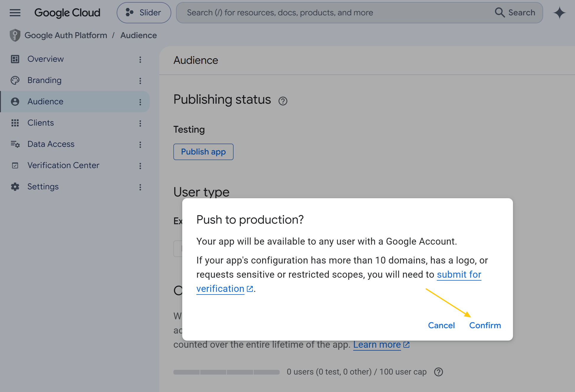575x392 pixels.
Task: Open more options for Verification Center
Action: point(140,166)
